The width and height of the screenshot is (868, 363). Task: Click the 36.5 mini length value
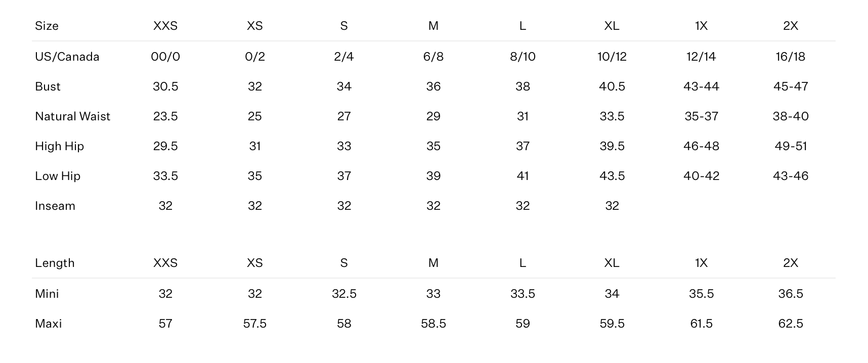(x=791, y=294)
